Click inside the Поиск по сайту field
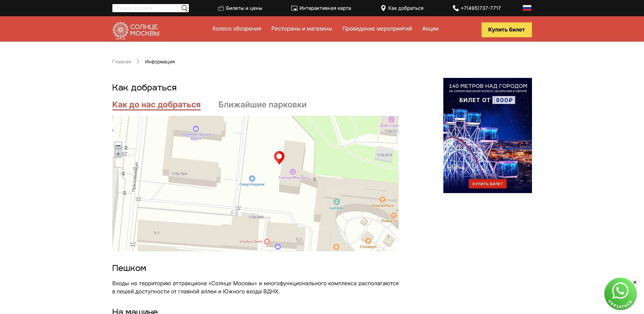This screenshot has width=644, height=314. point(146,8)
